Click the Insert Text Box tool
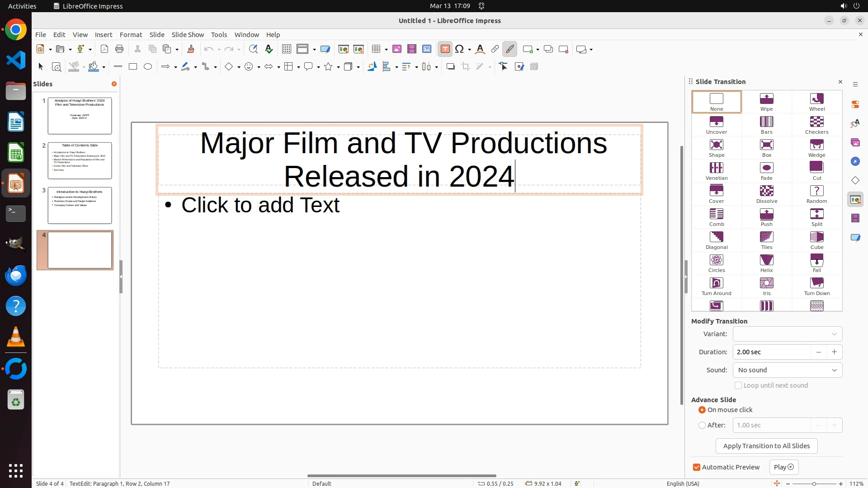Screen dimensions: 868x488 445,49
